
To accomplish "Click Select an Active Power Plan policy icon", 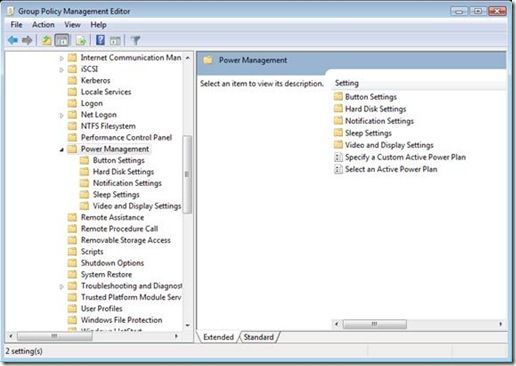I will pos(338,169).
